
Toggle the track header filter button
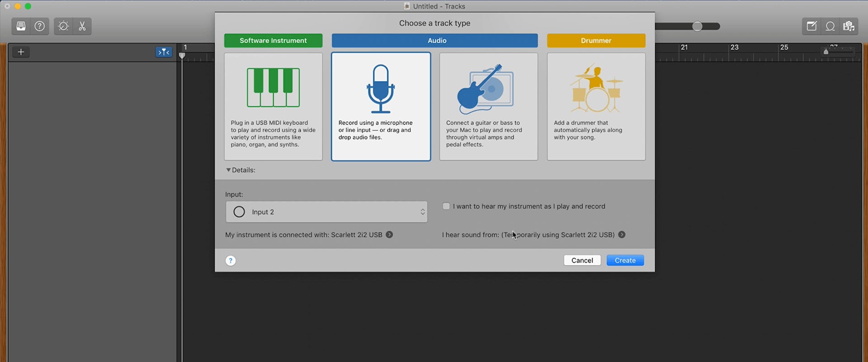(164, 52)
